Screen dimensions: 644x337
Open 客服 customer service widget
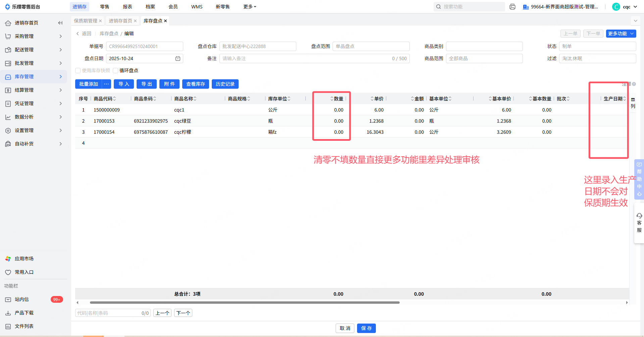639,223
